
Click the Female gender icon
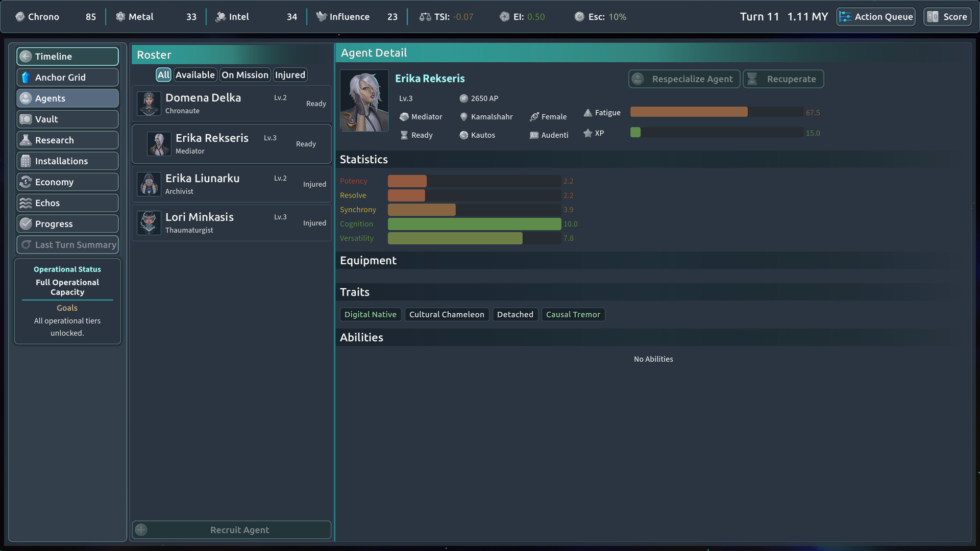pos(534,117)
